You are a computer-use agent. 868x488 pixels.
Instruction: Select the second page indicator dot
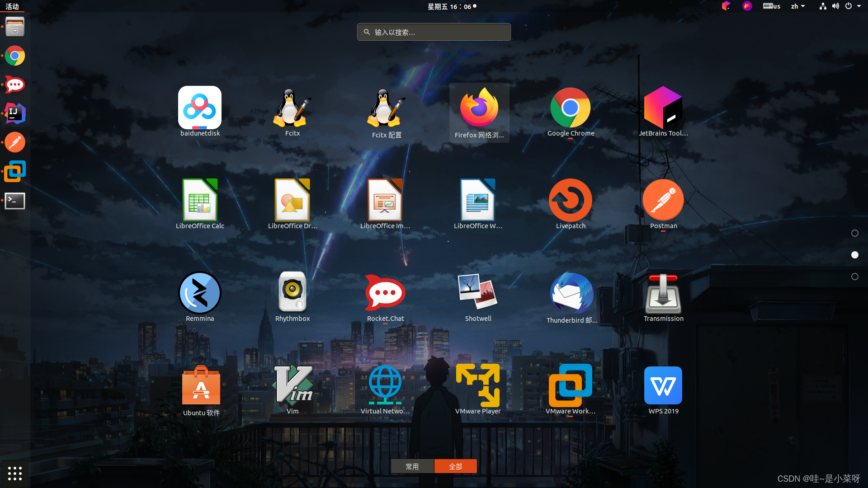(x=854, y=255)
